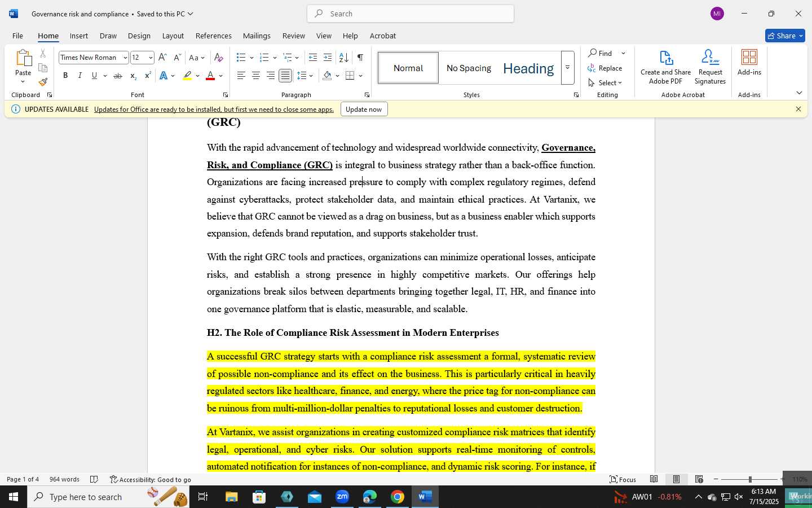Screen dimensions: 812x508
Task: Switch to the Acrobat tab
Action: 383,36
